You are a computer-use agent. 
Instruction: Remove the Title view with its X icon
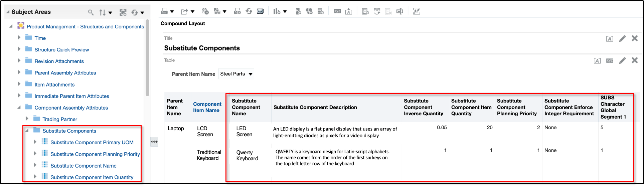tap(635, 38)
